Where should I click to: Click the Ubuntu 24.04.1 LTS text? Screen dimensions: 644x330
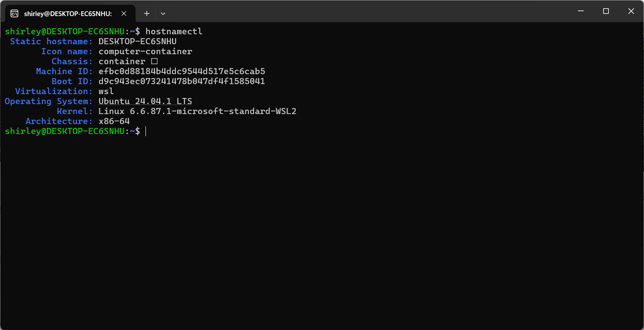pyautogui.click(x=145, y=101)
